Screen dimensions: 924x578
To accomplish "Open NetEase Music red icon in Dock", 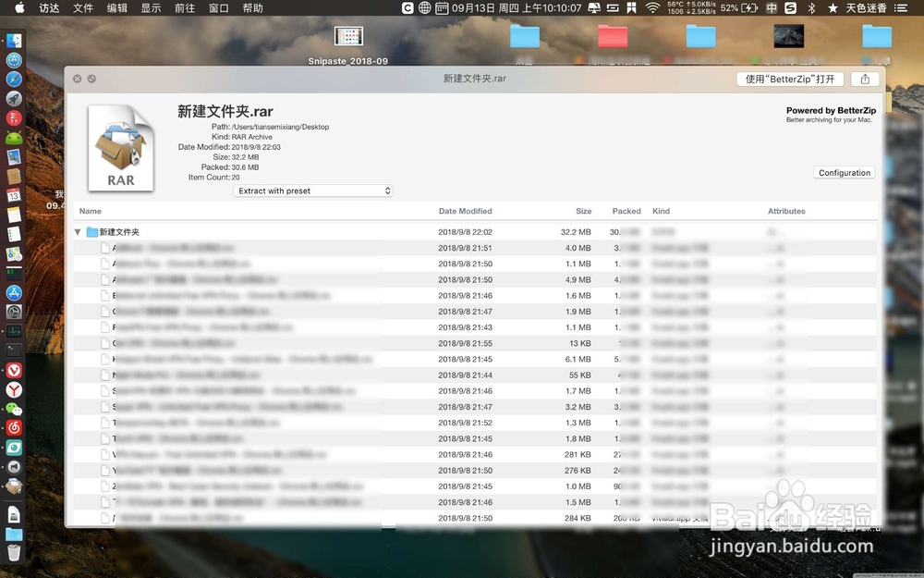I will click(14, 427).
